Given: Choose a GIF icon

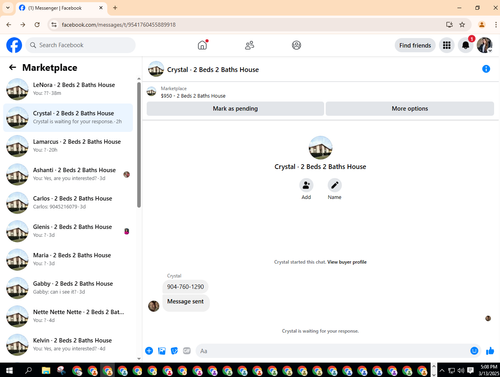Looking at the screenshot, I should tap(187, 351).
